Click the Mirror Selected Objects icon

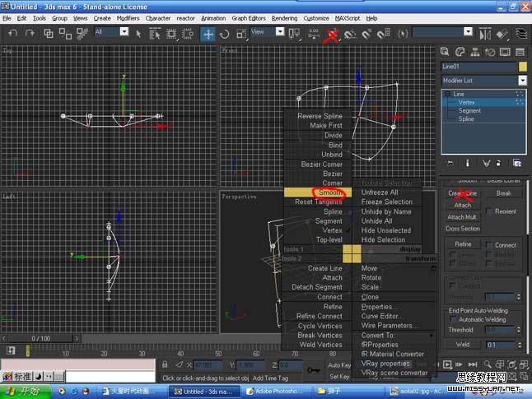[485, 34]
